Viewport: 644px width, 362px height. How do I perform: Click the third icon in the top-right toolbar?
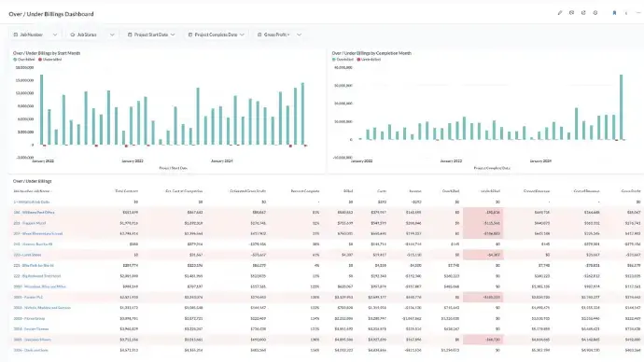point(583,13)
